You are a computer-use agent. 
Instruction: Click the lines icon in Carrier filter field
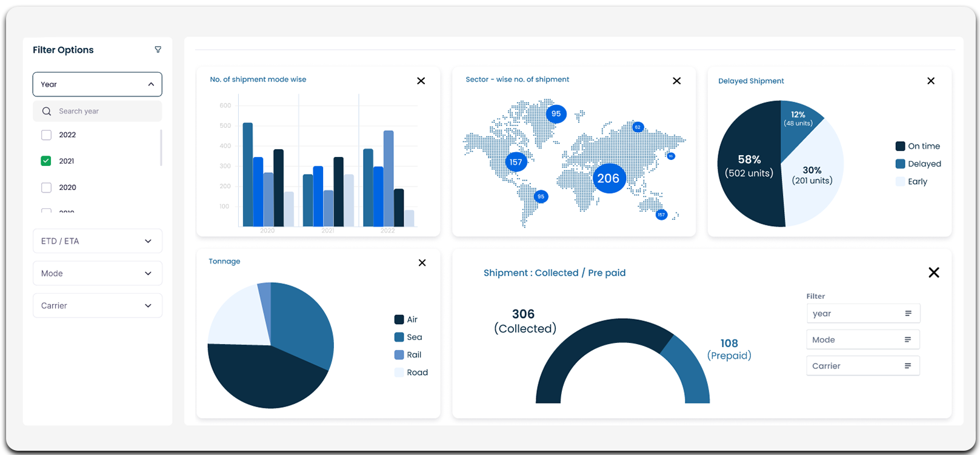click(908, 366)
